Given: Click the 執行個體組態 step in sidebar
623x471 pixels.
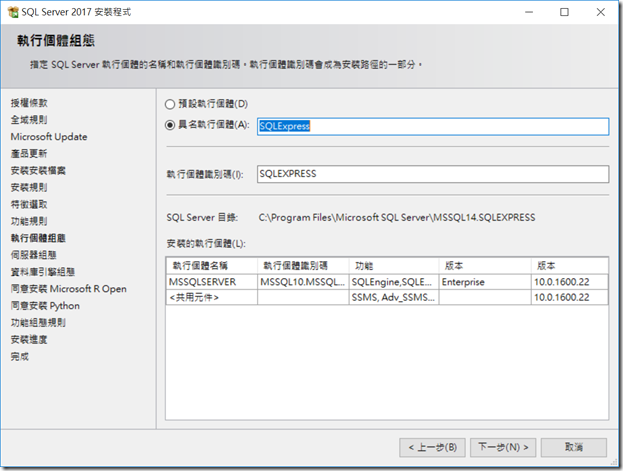Looking at the screenshot, I should coord(38,238).
